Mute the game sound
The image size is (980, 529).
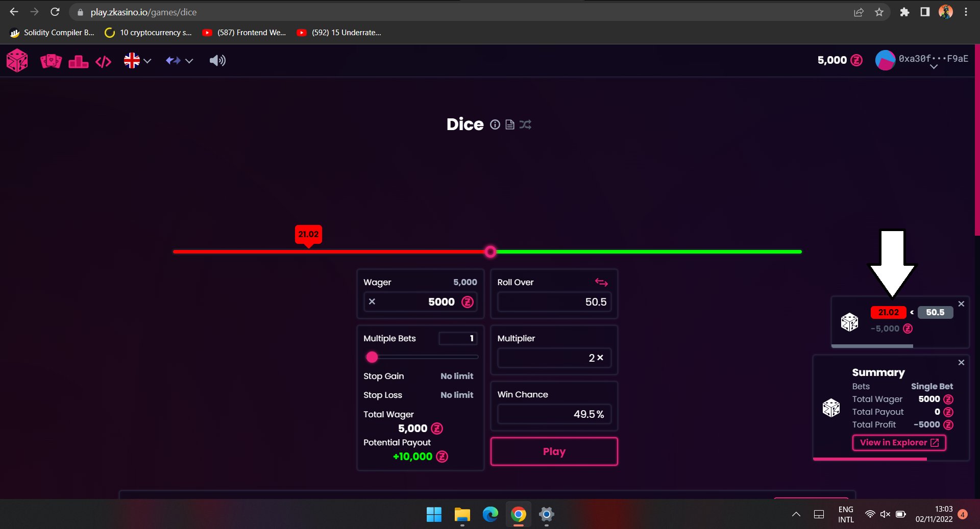point(217,61)
